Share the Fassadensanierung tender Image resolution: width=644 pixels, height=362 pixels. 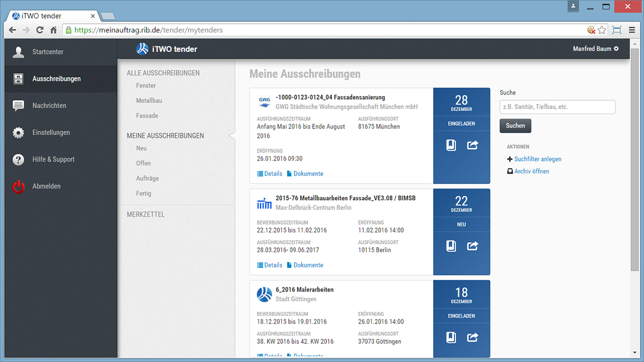tap(472, 145)
